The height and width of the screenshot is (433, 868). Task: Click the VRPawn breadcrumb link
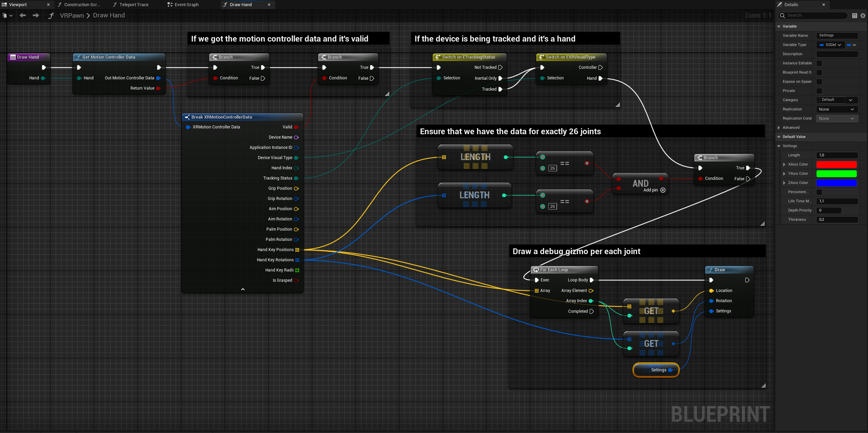coord(72,15)
